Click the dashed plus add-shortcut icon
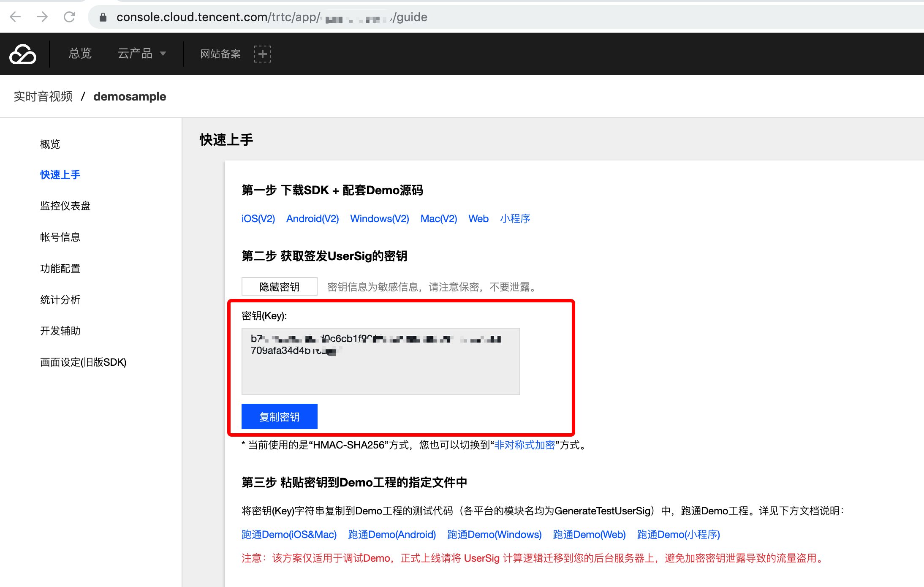924x587 pixels. (263, 54)
